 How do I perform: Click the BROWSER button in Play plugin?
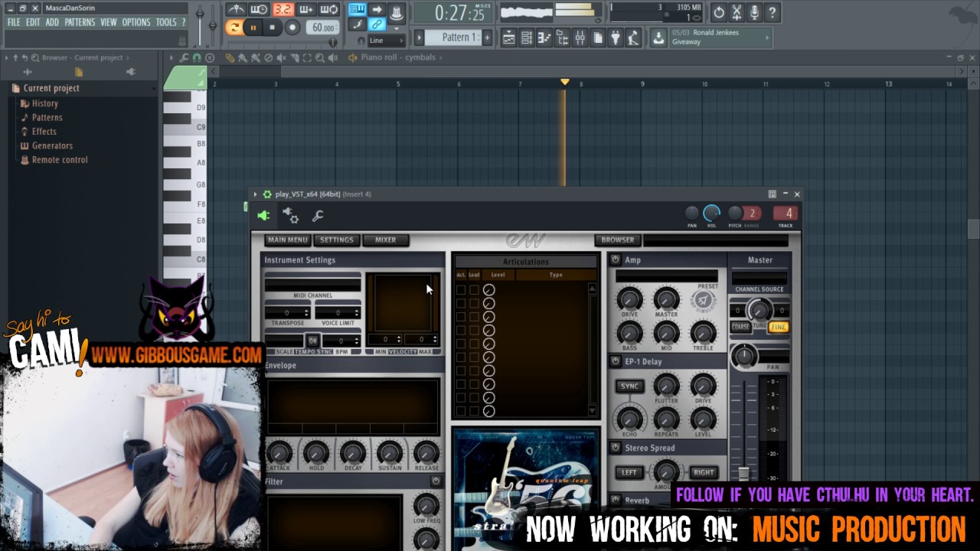point(617,240)
